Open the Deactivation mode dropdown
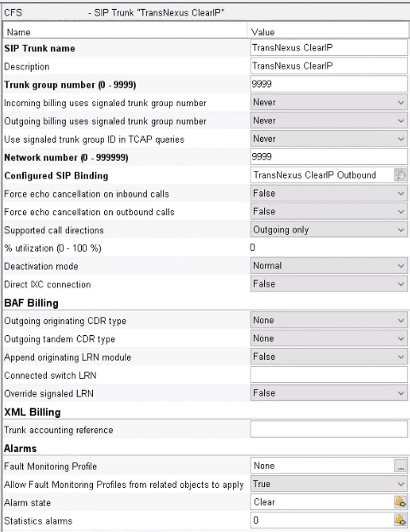The width and height of the screenshot is (410, 532). tap(329, 266)
